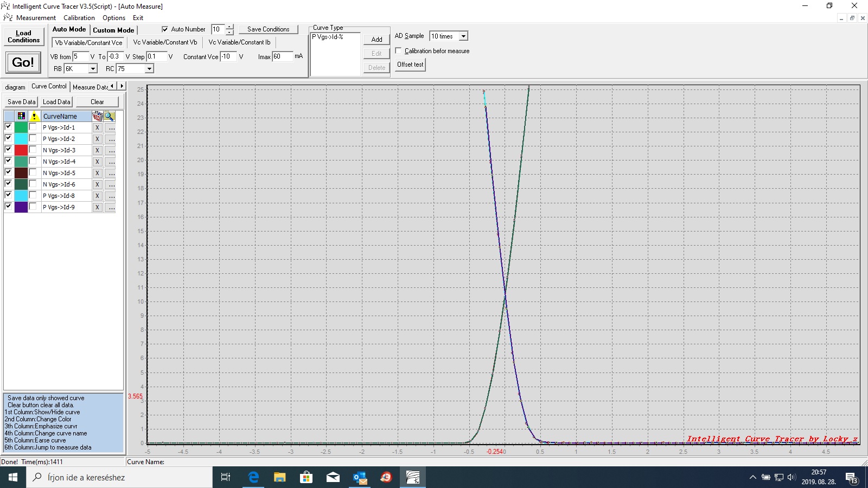
Task: Click Save Conditions button
Action: pyautogui.click(x=269, y=29)
